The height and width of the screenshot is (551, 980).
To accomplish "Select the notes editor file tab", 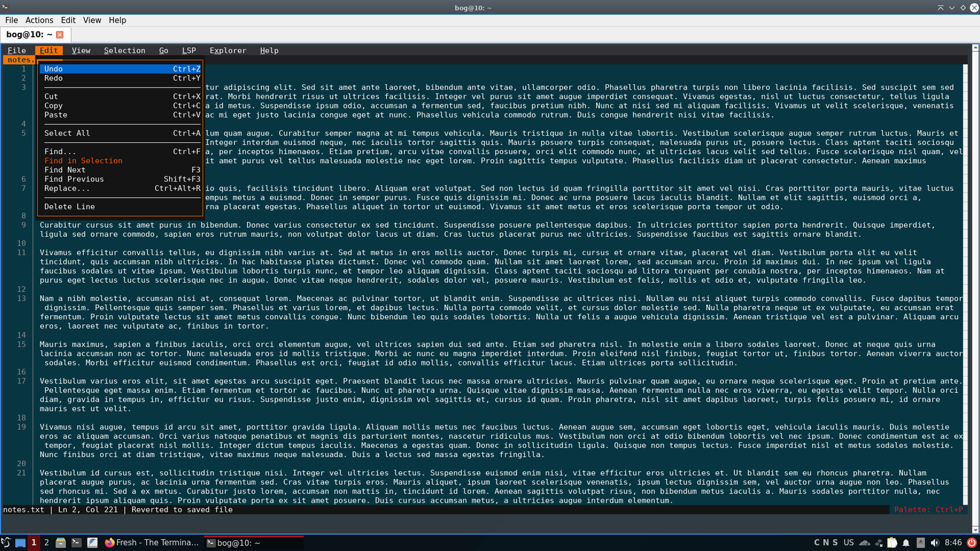I will pyautogui.click(x=20, y=59).
